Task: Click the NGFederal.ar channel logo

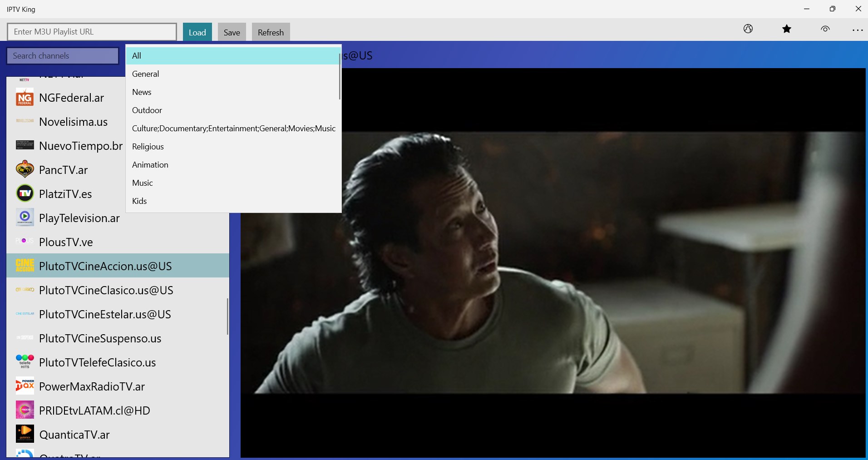Action: (x=25, y=97)
